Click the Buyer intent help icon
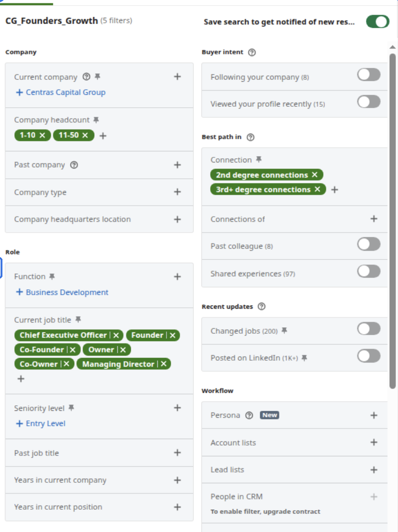This screenshot has height=532, width=398. tap(252, 52)
